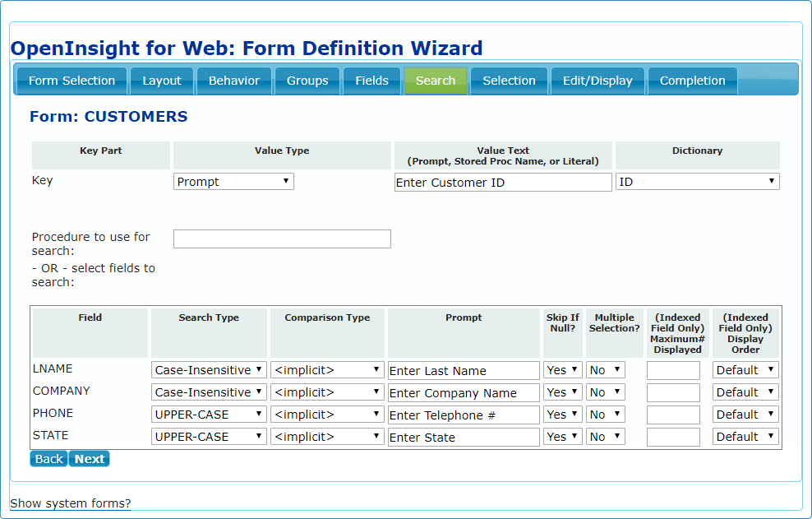Open the Key Value Type Prompt dropdown
The height and width of the screenshot is (519, 812).
pos(233,182)
